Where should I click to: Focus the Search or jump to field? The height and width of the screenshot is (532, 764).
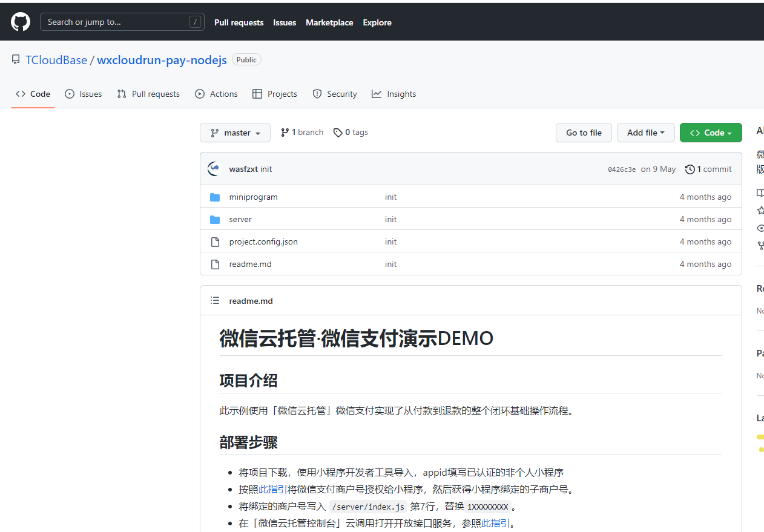point(122,22)
